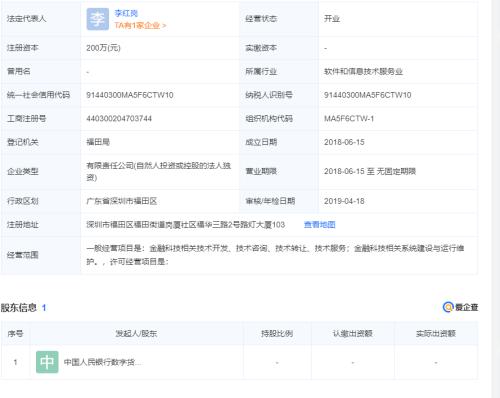The width and height of the screenshot is (500, 398).
Task: Click the 股东信息 section heading
Action: 19,307
